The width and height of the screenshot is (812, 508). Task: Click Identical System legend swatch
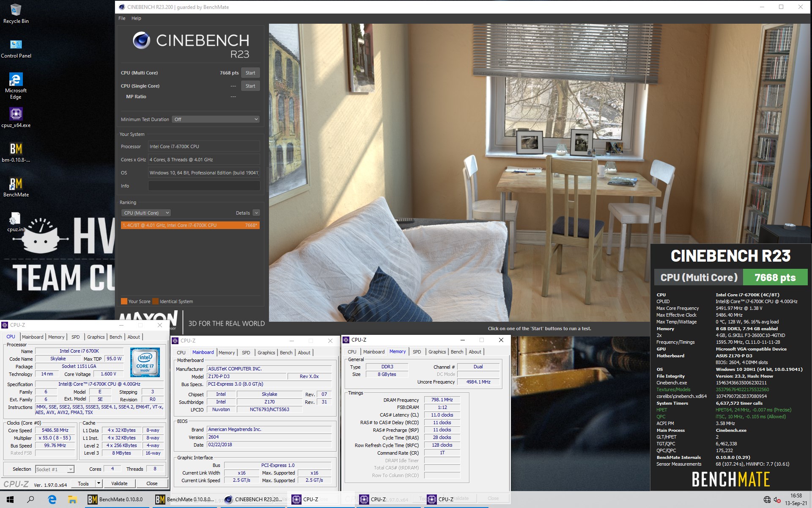click(155, 301)
